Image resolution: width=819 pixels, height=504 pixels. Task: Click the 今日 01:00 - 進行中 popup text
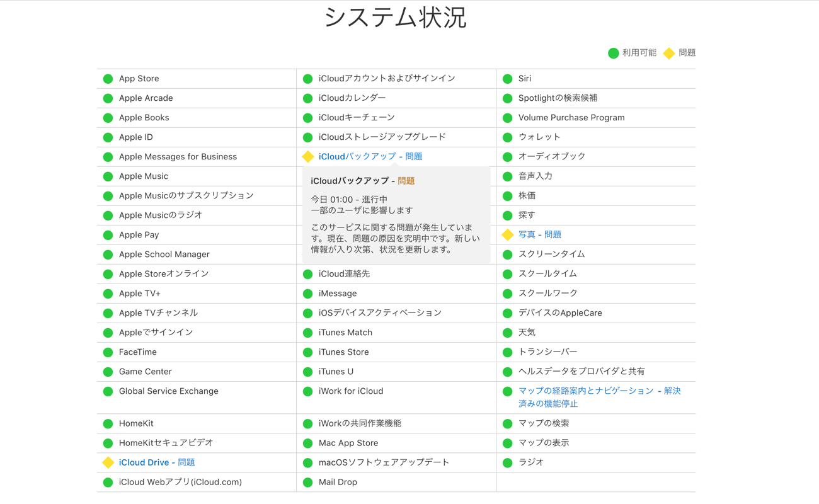[x=349, y=199]
